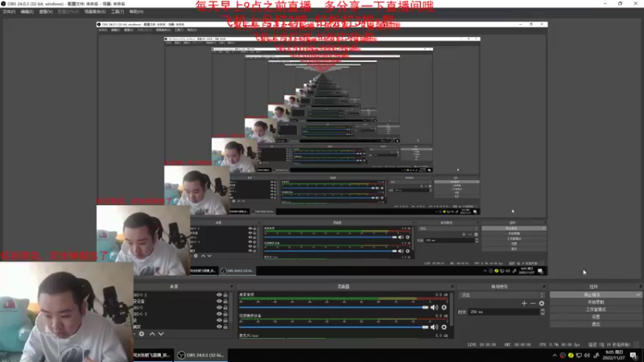Open network tray icon
This screenshot has width=644, height=362.
(x=579, y=356)
